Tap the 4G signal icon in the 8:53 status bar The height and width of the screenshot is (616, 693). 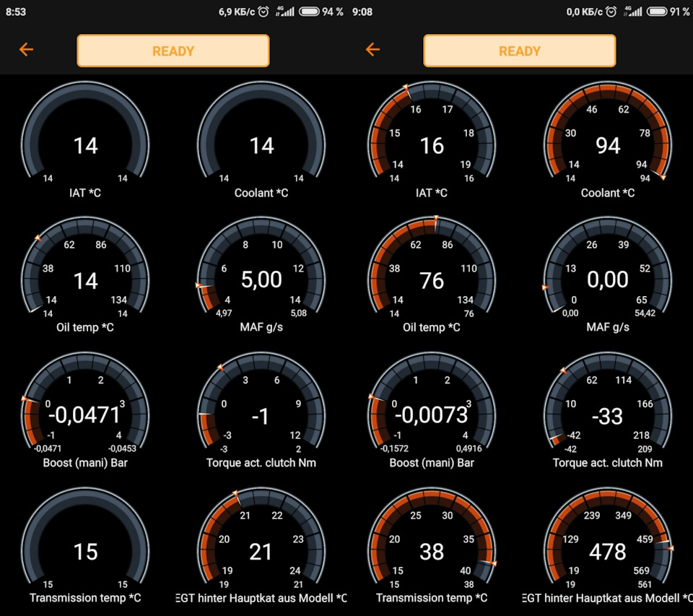click(285, 12)
